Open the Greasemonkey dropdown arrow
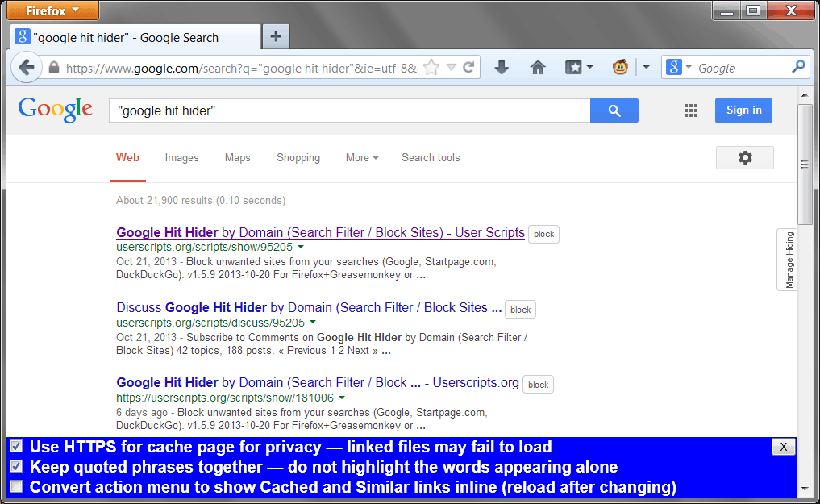The height and width of the screenshot is (504, 820). pyautogui.click(x=646, y=68)
